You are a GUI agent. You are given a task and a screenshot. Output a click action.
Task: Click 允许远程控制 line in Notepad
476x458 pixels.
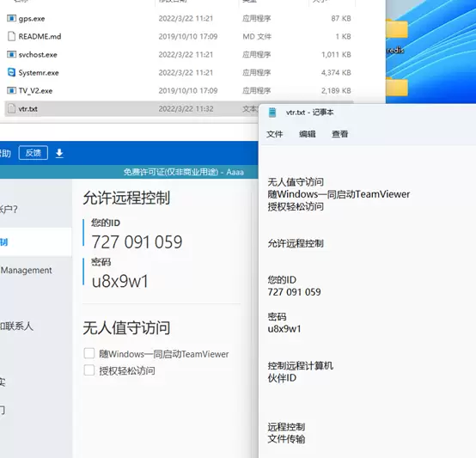tap(296, 243)
